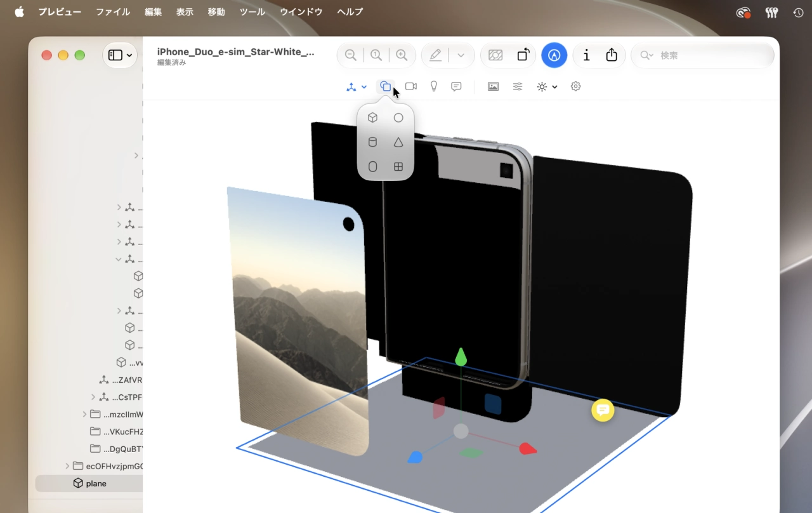
Task: Click the blue Z-axis gizmo arrow
Action: point(415,457)
